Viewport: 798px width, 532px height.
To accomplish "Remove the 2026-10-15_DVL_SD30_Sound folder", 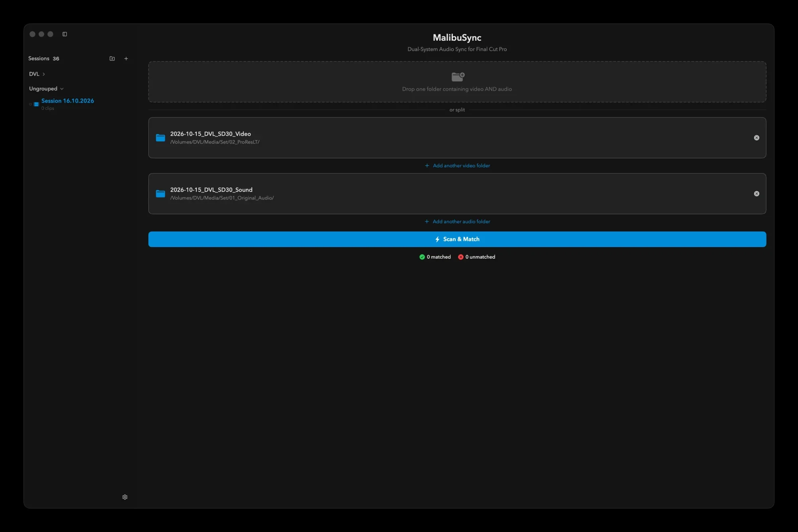I will (757, 194).
